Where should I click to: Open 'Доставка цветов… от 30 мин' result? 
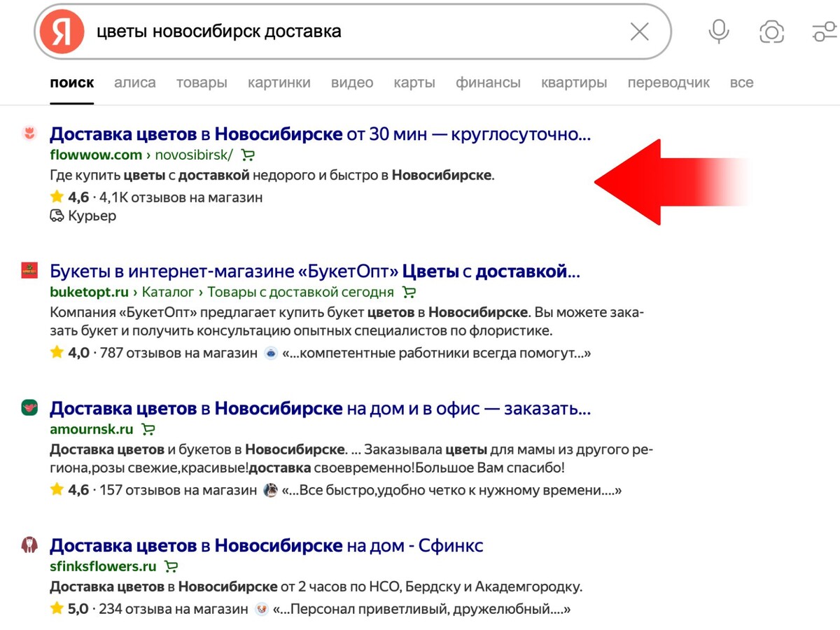[x=321, y=134]
